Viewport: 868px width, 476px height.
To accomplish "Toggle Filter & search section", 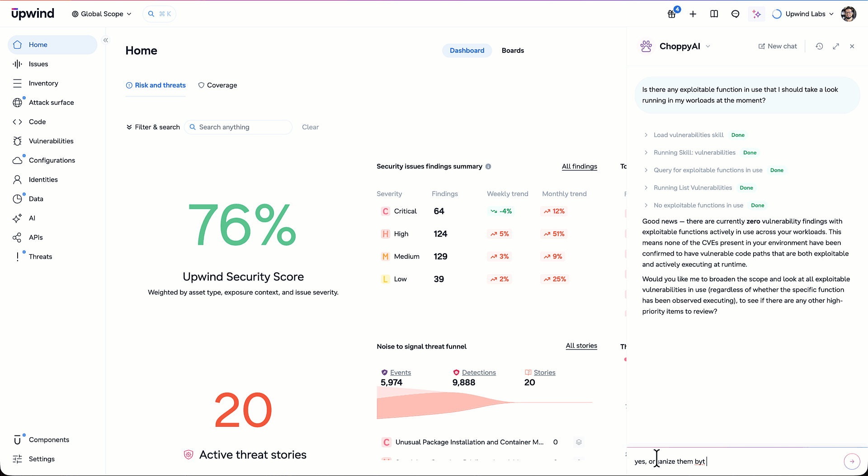I will coord(153,127).
